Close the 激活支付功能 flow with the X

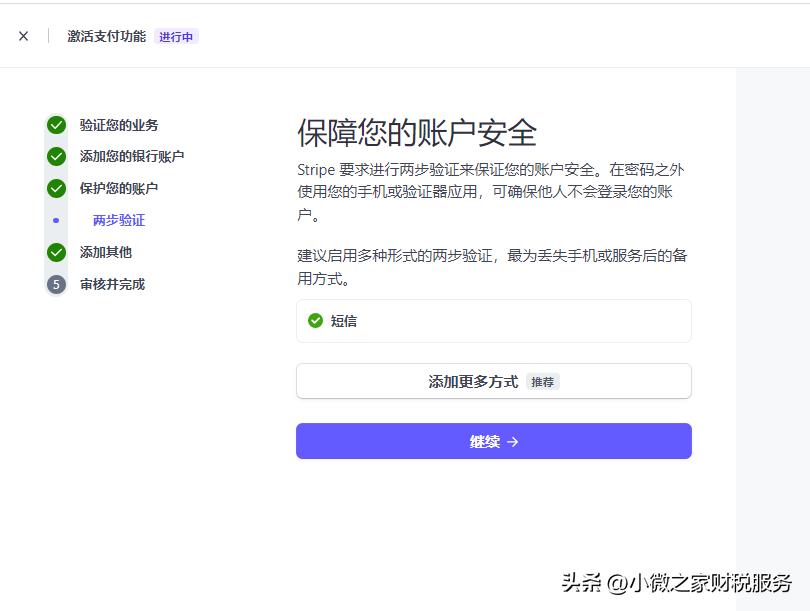pyautogui.click(x=23, y=36)
